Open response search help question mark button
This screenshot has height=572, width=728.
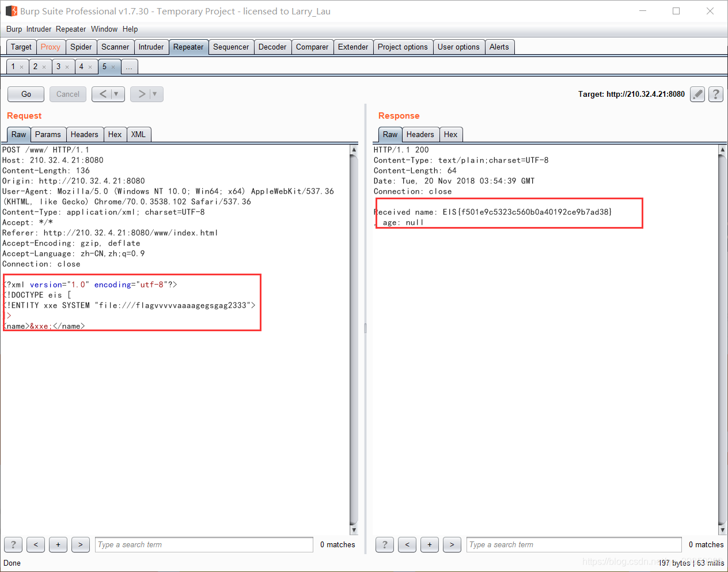click(x=385, y=544)
